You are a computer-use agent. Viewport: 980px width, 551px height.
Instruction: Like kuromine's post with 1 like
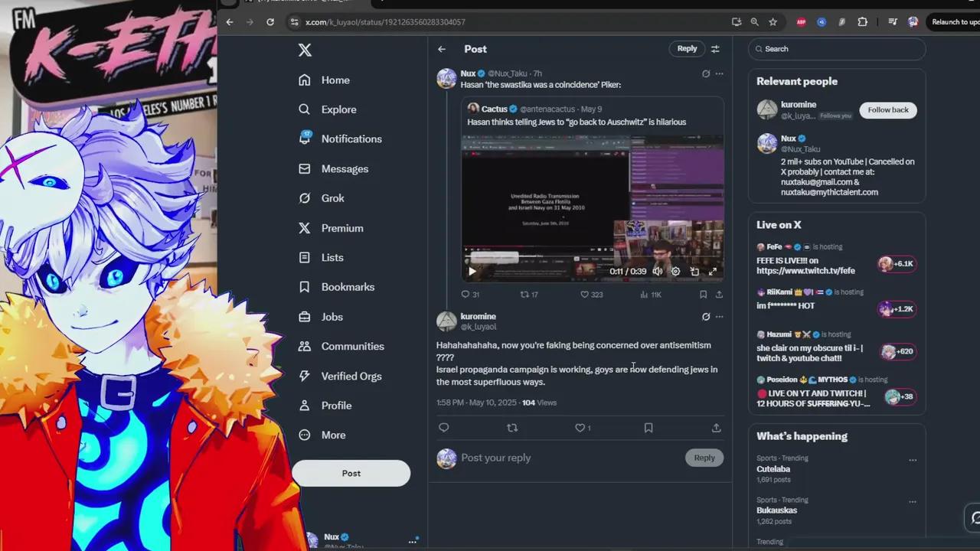click(x=583, y=428)
